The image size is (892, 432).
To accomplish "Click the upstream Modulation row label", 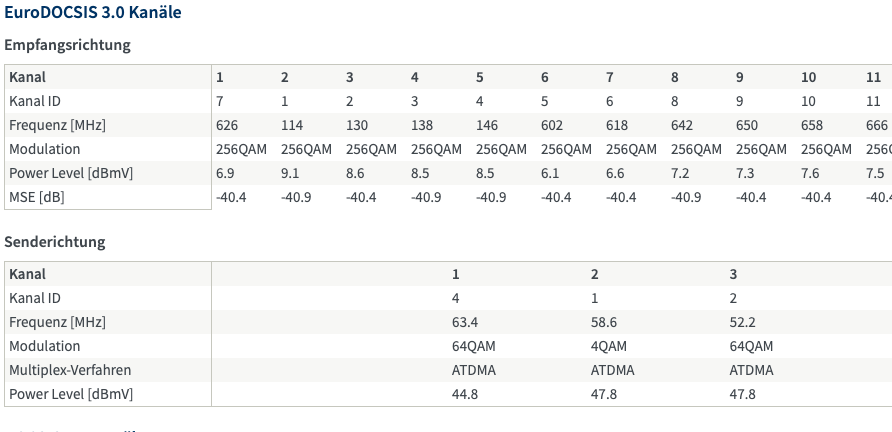I will point(44,346).
